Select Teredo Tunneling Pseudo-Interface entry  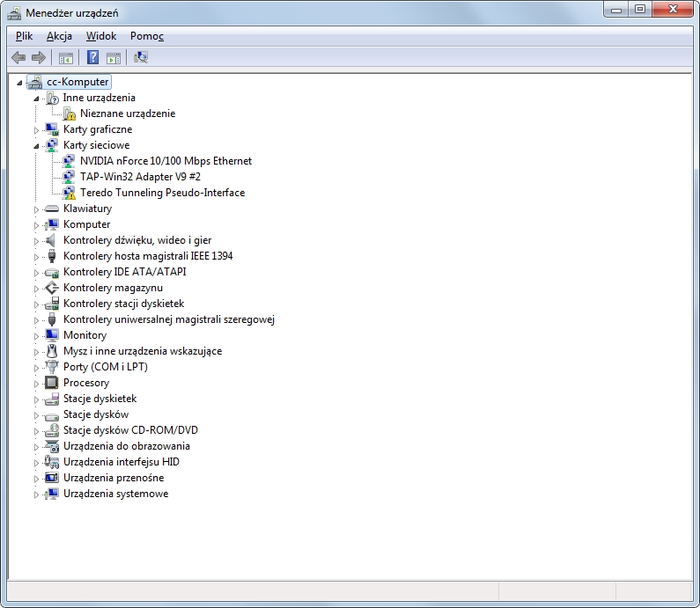163,193
